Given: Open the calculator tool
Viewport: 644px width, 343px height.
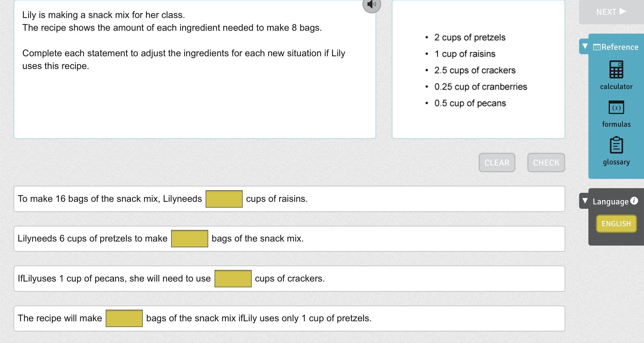Looking at the screenshot, I should point(616,70).
